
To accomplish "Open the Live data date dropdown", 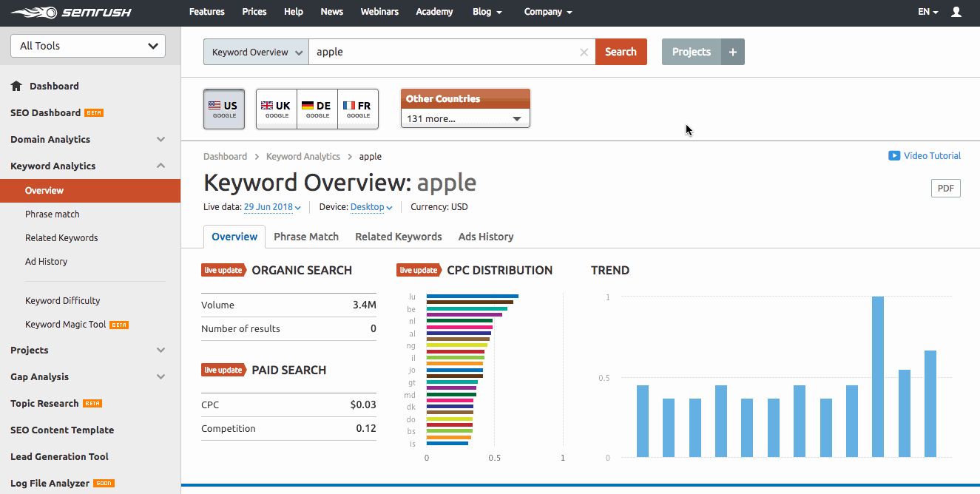I will (272, 207).
